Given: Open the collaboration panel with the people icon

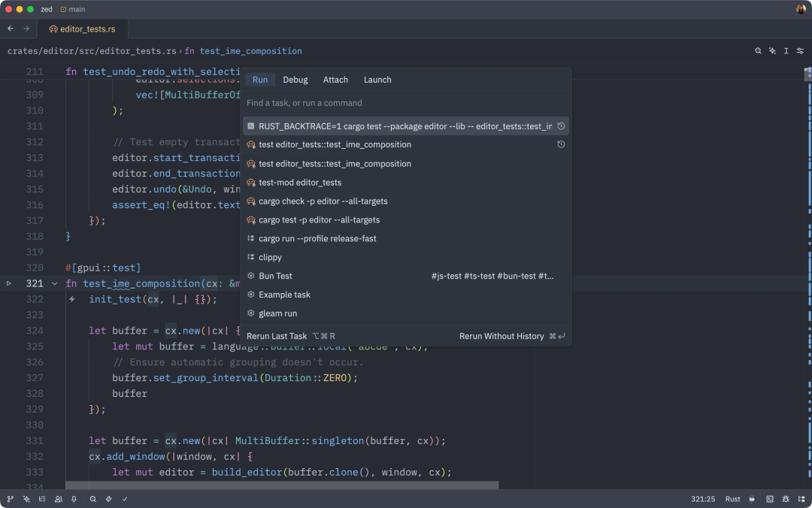Looking at the screenshot, I should pyautogui.click(x=59, y=498).
